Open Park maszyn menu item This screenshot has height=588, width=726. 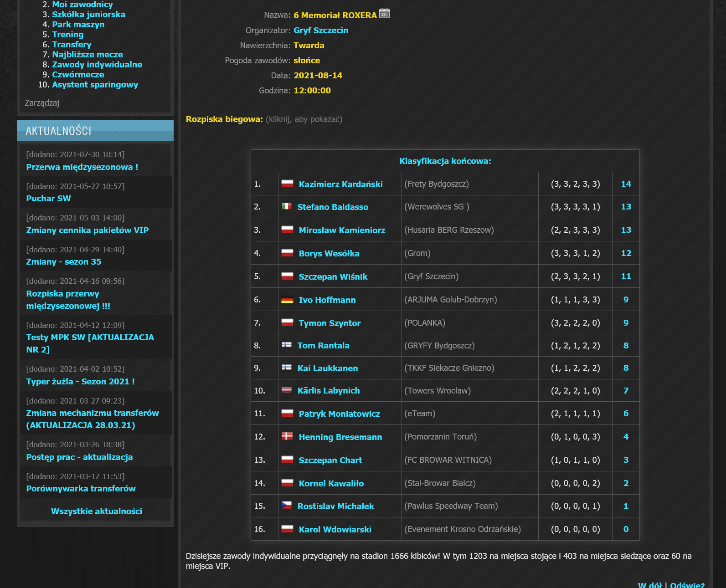(78, 25)
